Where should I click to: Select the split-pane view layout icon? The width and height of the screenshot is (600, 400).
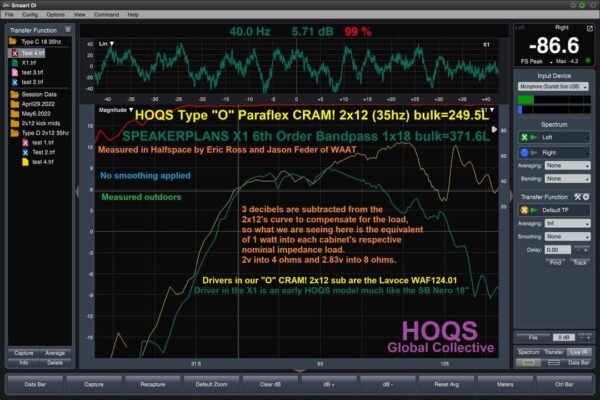[x=554, y=362]
